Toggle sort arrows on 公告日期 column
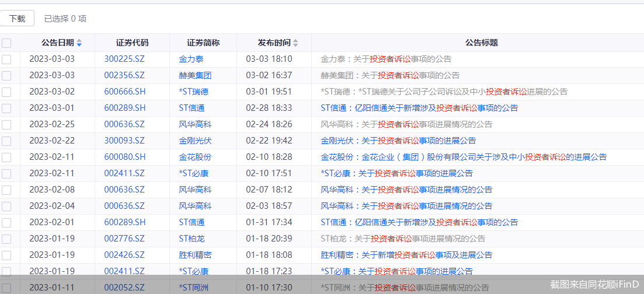Image resolution: width=644 pixels, height=294 pixels. pyautogui.click(x=79, y=43)
